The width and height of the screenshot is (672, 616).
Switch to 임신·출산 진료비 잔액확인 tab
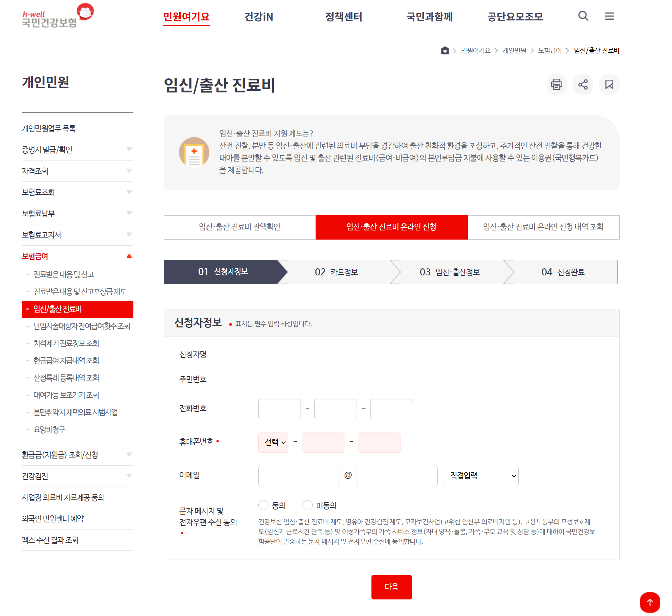[239, 227]
